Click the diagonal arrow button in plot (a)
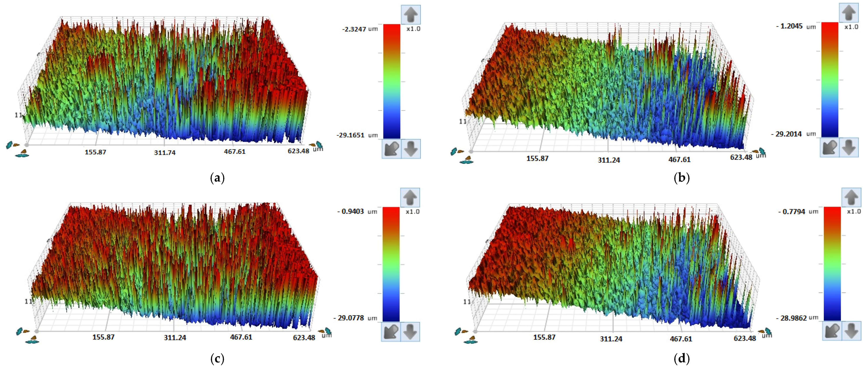This screenshot has width=868, height=371. [x=392, y=149]
